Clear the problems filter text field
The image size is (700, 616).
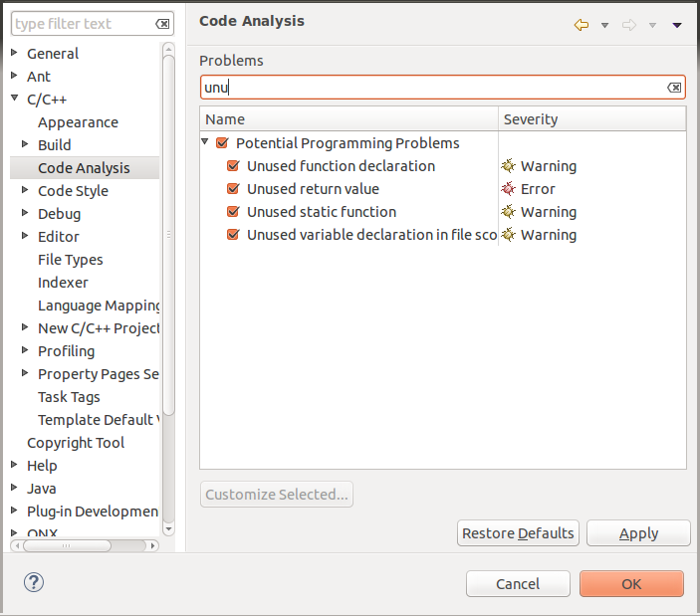(674, 88)
